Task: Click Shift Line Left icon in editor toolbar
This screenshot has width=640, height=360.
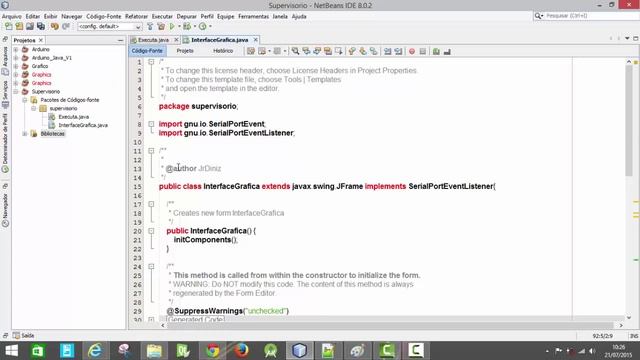Action: 387,51
